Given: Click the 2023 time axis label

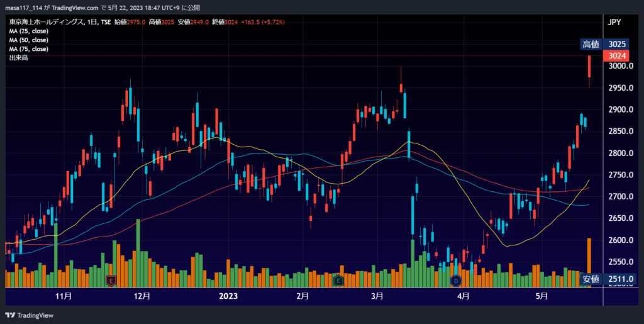Looking at the screenshot, I should tap(228, 296).
